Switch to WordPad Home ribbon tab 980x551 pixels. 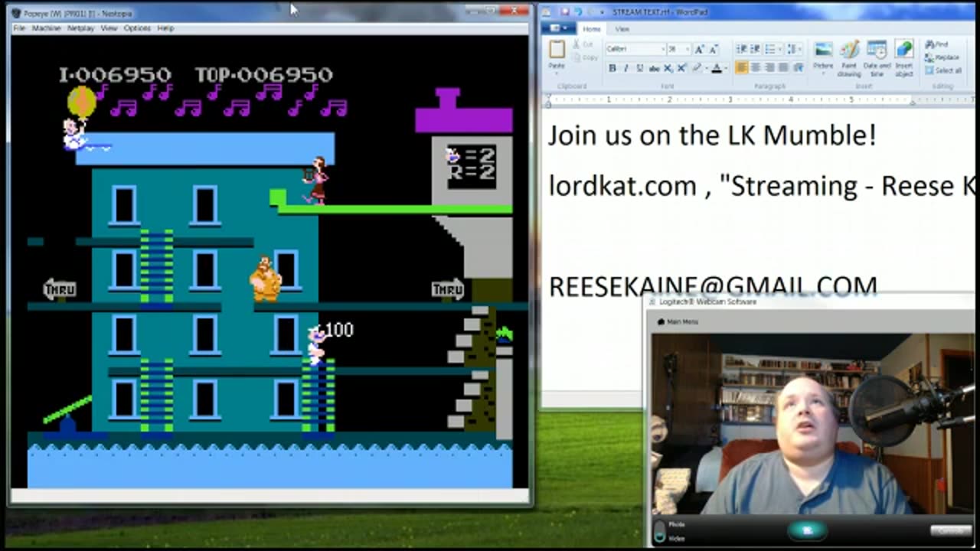tap(592, 29)
